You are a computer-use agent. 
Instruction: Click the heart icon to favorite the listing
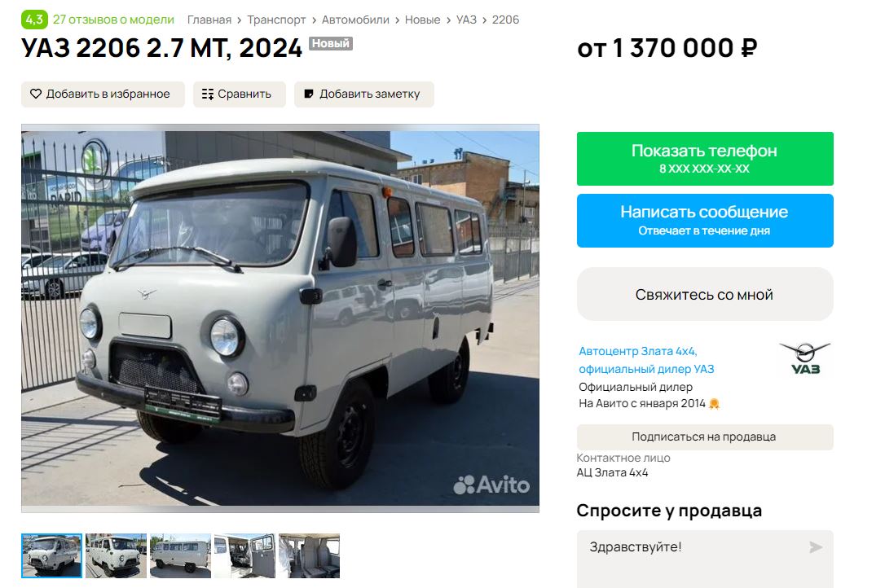pos(36,94)
